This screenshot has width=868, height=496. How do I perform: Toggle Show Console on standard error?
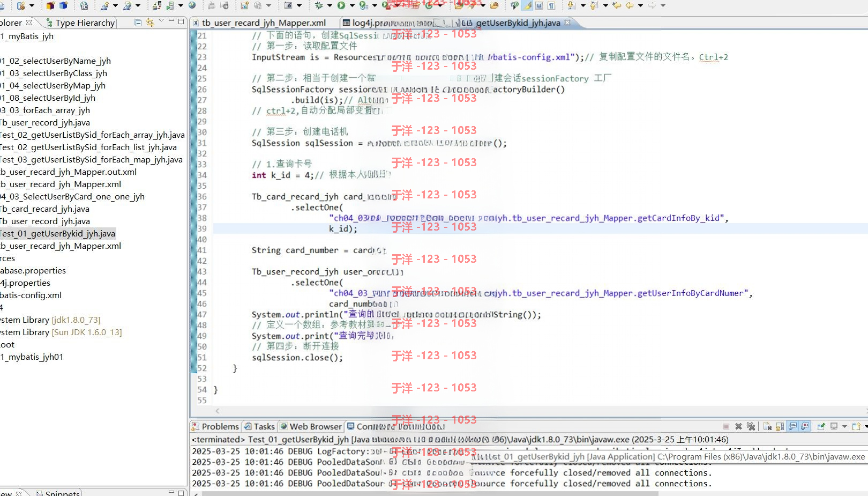805,426
